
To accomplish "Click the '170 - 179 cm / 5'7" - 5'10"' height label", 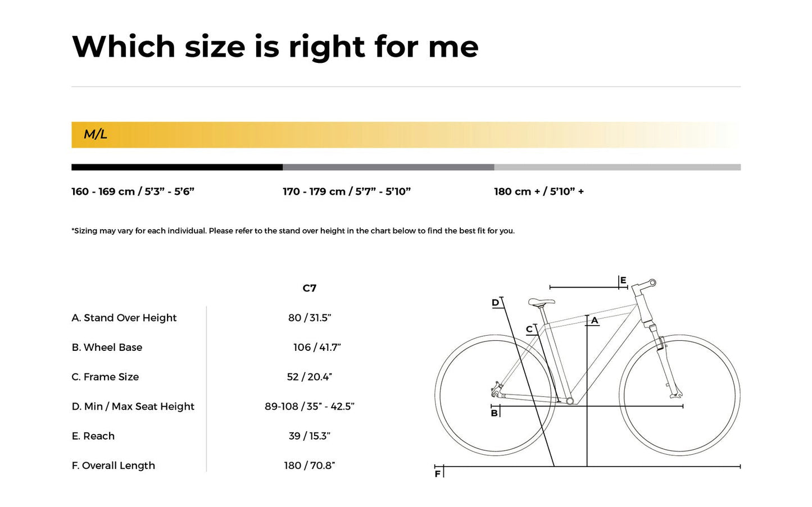I will point(347,191).
